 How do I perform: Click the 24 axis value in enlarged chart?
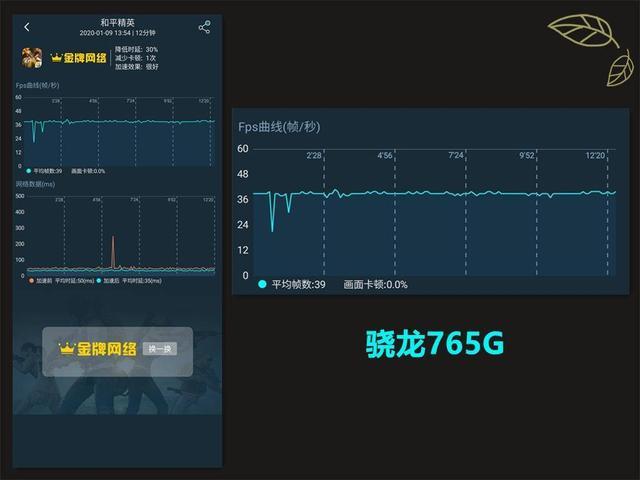click(x=243, y=224)
